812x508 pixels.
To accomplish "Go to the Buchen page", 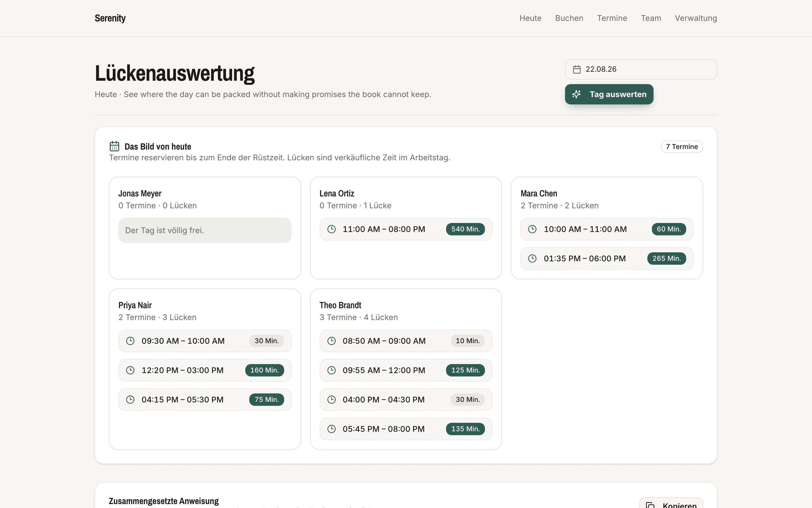I will pyautogui.click(x=569, y=18).
